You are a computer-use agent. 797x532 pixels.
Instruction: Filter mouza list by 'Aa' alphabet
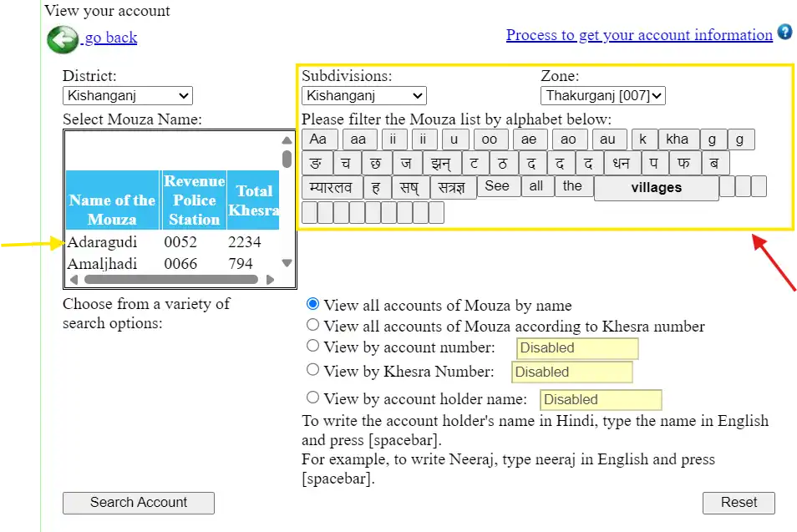(318, 139)
